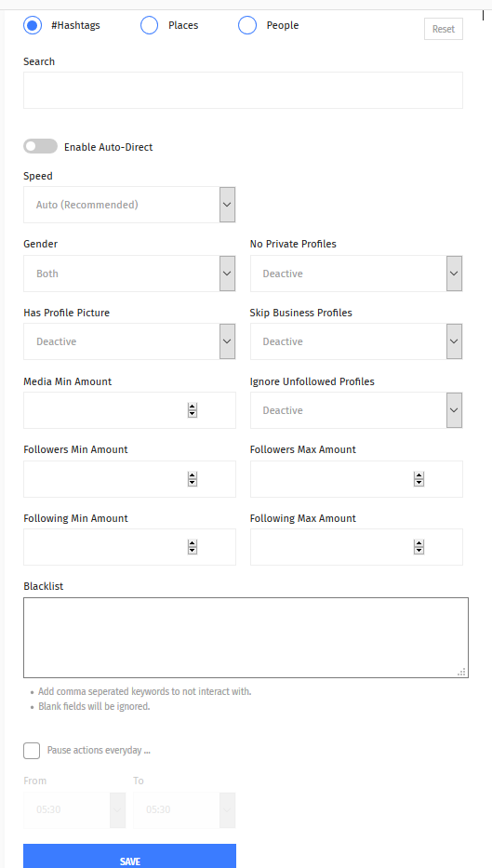Image resolution: width=492 pixels, height=868 pixels.
Task: Click the Following Min Amount spinner
Action: [x=192, y=547]
